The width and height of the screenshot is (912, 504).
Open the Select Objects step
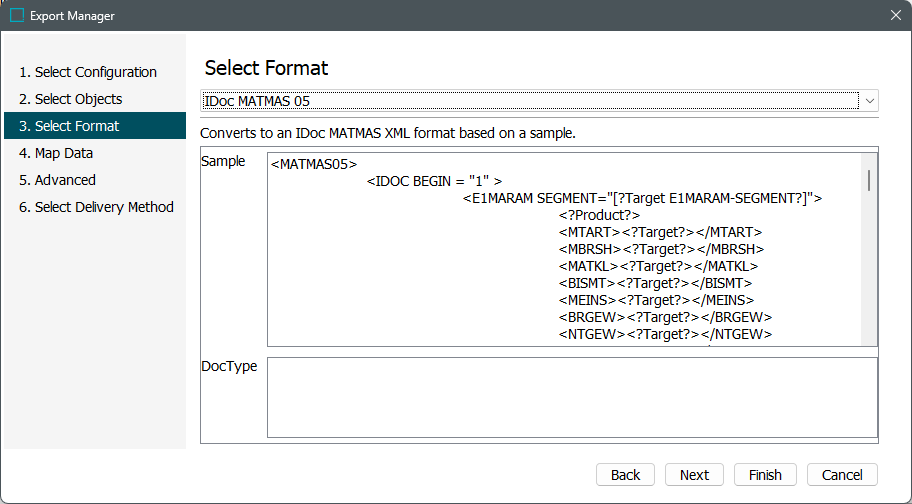(x=70, y=99)
